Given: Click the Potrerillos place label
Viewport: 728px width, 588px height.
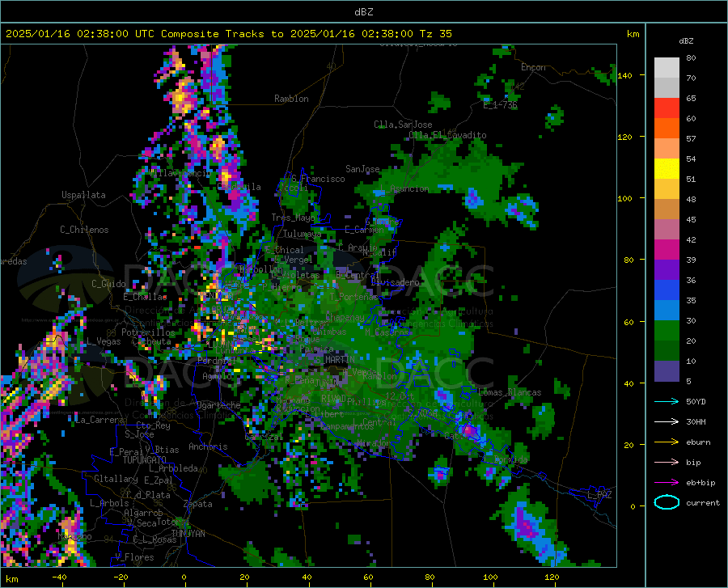Looking at the screenshot, I should (x=148, y=332).
